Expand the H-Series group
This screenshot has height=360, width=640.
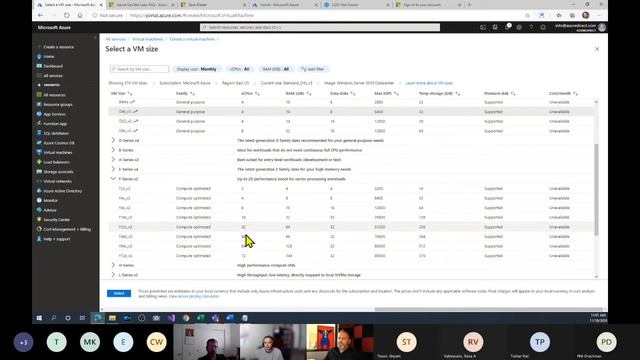[113, 265]
